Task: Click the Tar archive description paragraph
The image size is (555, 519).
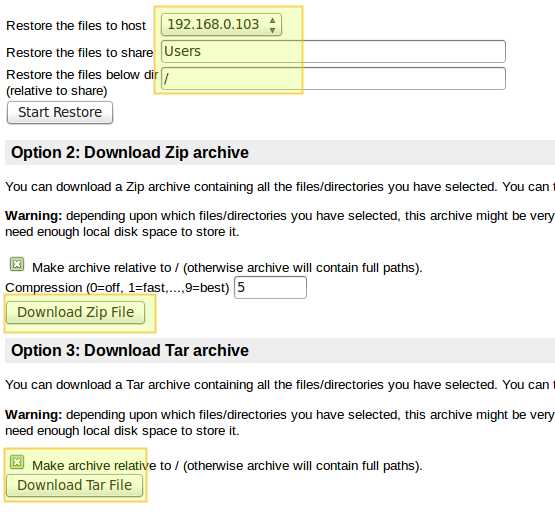Action: click(x=280, y=384)
